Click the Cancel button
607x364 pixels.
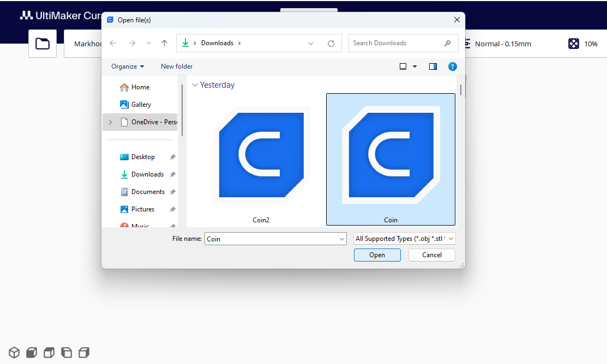pyautogui.click(x=431, y=255)
